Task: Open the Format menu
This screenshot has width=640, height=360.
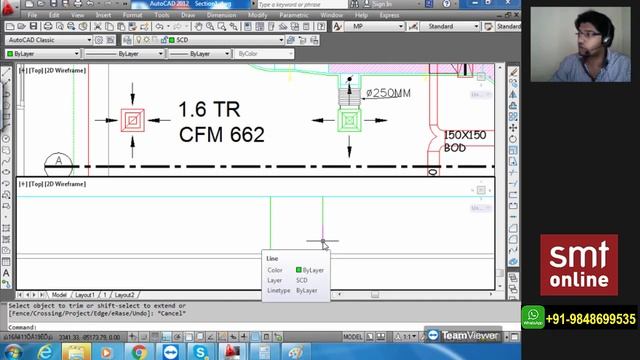Action: tap(132, 15)
